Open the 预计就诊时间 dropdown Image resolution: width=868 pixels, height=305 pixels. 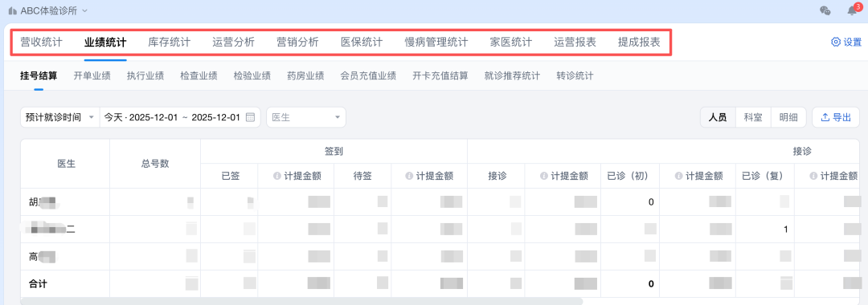pos(59,117)
